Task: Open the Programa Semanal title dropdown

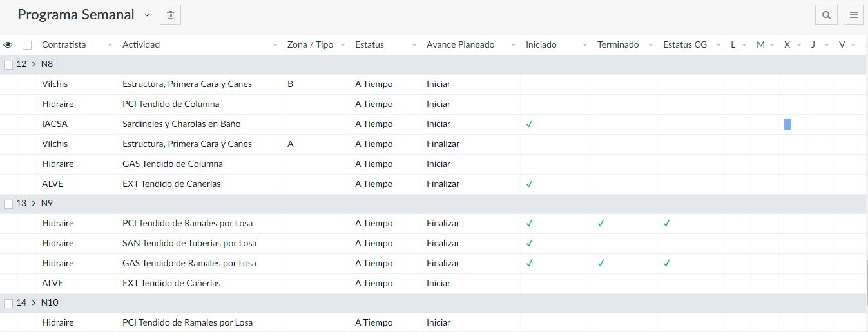Action: click(147, 15)
